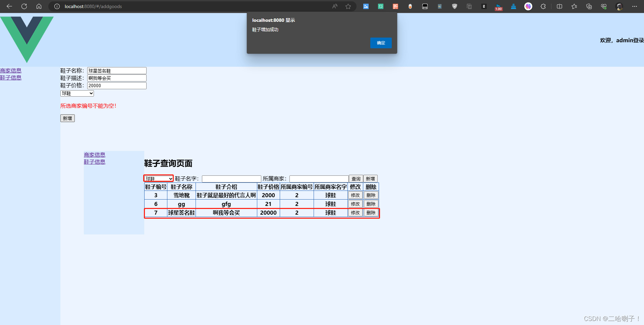Click the 欢迎，admin登录 greeting text

point(622,40)
